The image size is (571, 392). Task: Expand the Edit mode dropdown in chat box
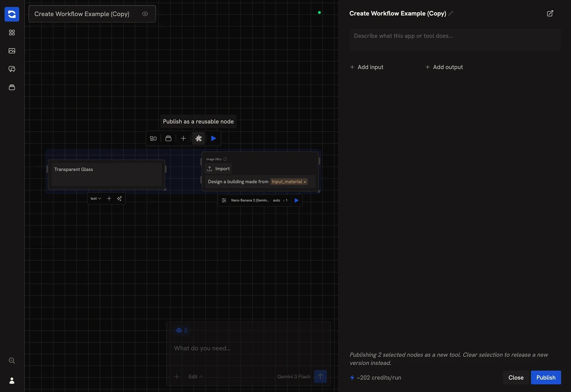196,377
